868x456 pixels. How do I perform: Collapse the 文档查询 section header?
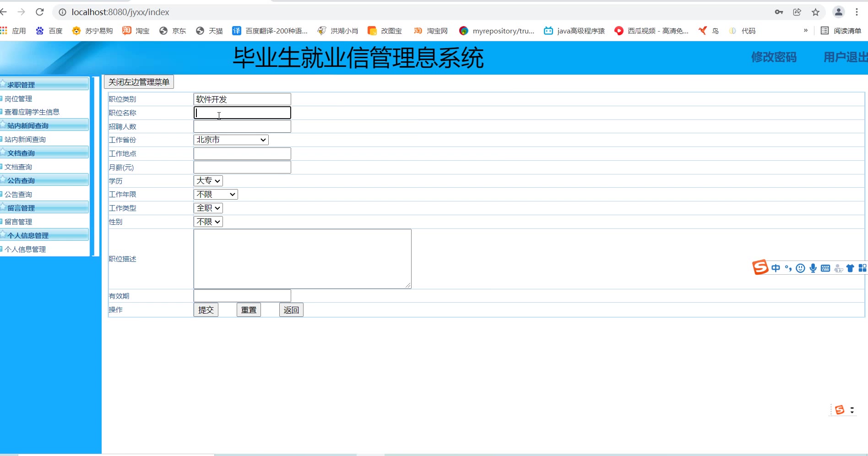44,152
